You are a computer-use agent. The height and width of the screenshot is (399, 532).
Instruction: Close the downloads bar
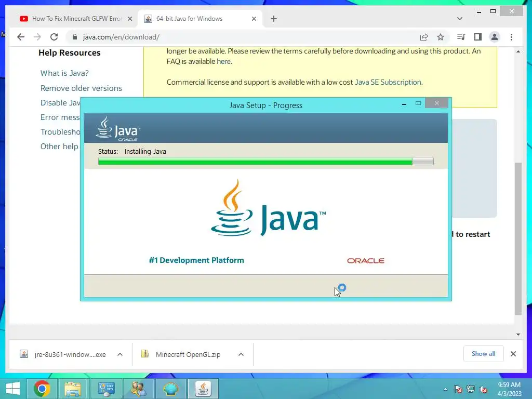[513, 354]
